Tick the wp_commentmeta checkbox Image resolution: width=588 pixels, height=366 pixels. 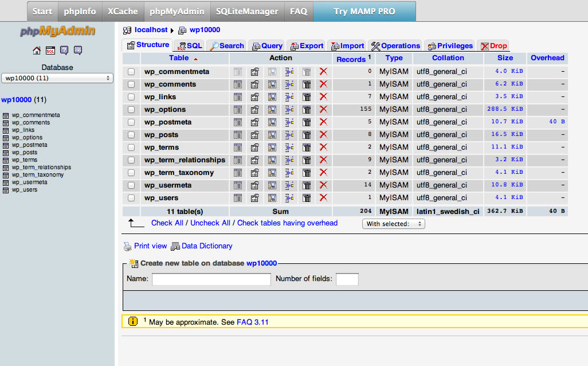[131, 72]
